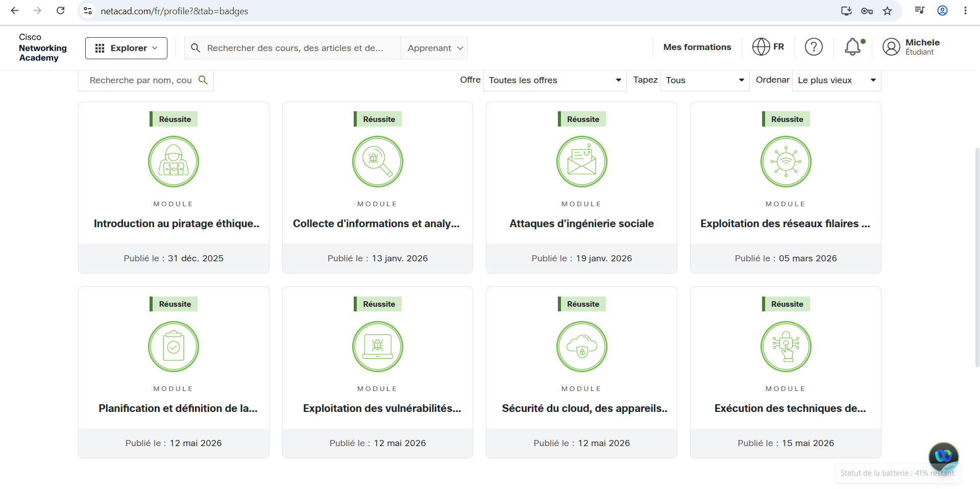Open site information icon in address bar
980x489 pixels.
88,11
